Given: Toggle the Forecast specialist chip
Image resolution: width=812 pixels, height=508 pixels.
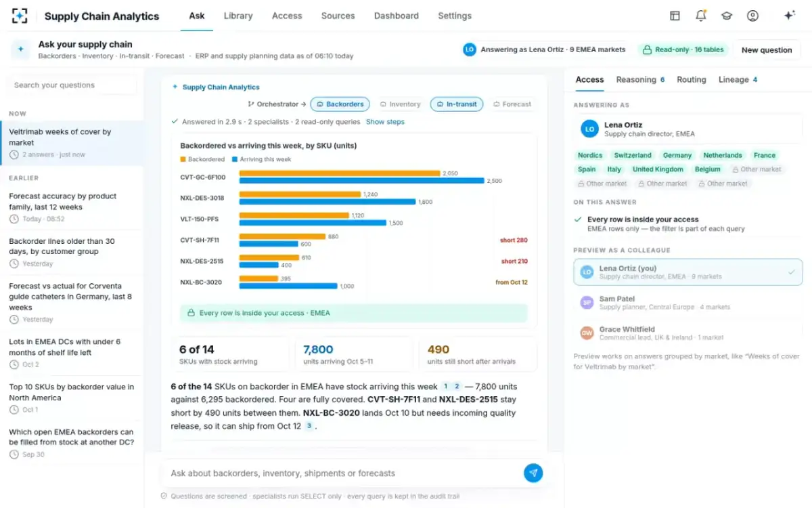Looking at the screenshot, I should coord(512,104).
